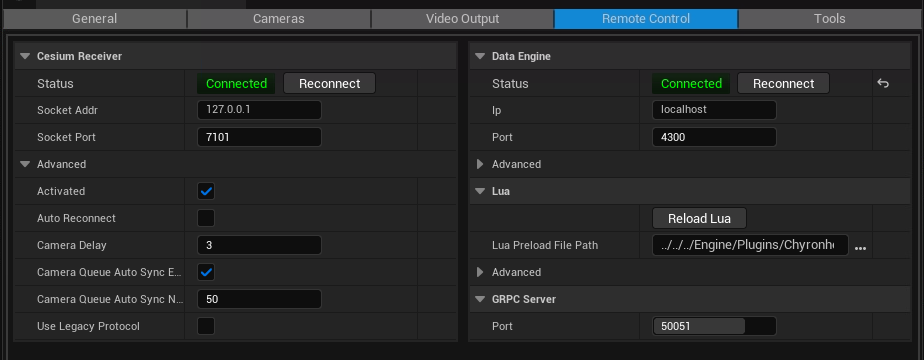Reconnect the Data Engine
Screen dimensions: 924x360
(784, 84)
